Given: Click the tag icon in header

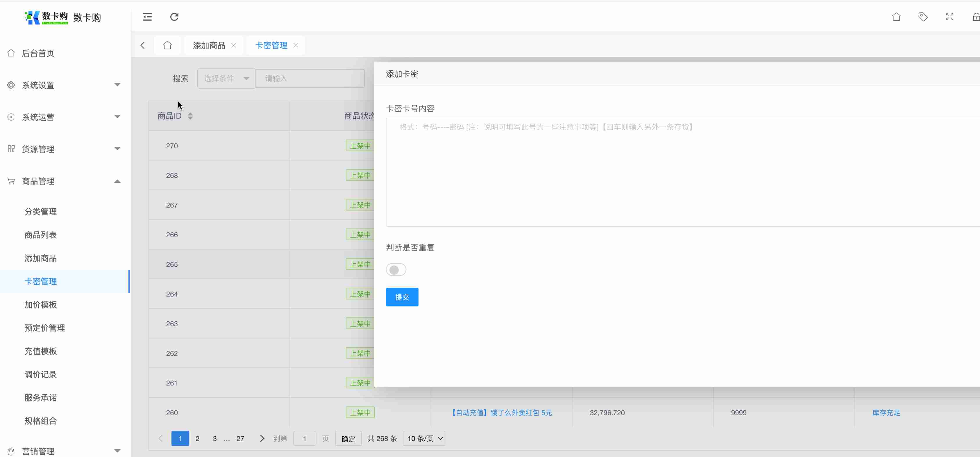Looking at the screenshot, I should pos(922,17).
